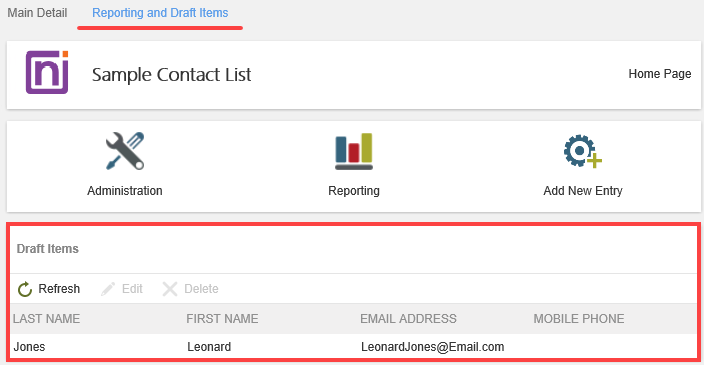This screenshot has height=365, width=704.
Task: Click the Administration wrench and screwdriver icon
Action: [x=125, y=151]
